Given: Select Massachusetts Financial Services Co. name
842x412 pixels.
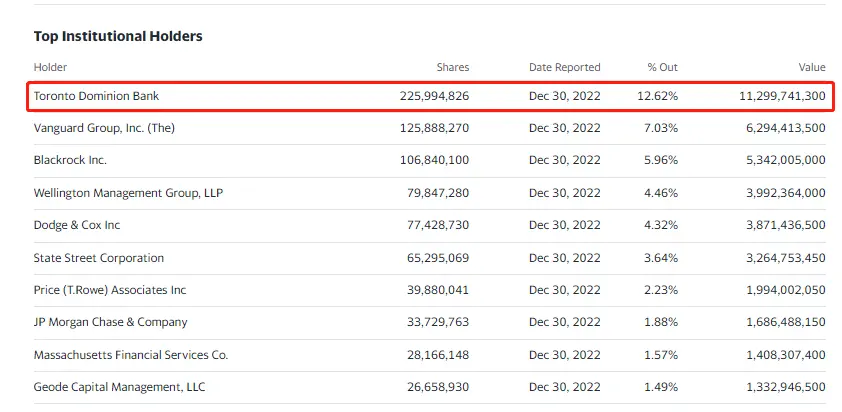Looking at the screenshot, I should click(131, 355).
